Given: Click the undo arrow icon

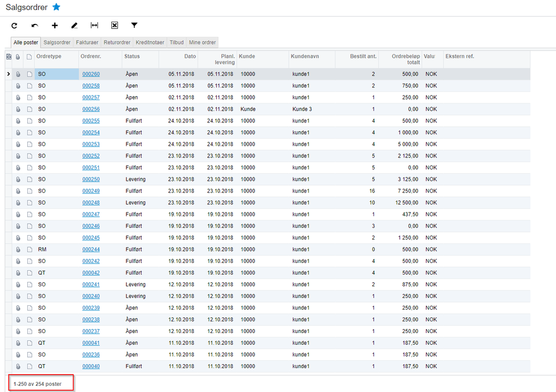Looking at the screenshot, I should pyautogui.click(x=35, y=26).
